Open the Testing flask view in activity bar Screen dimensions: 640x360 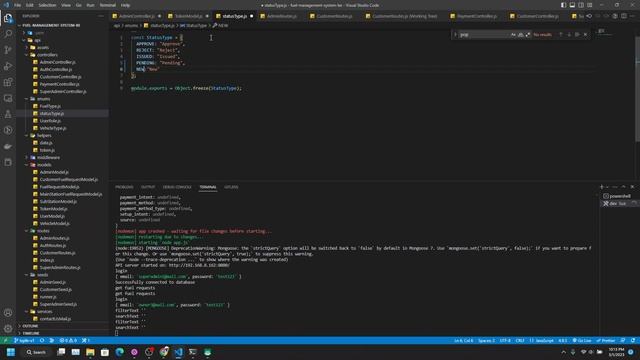point(8,114)
